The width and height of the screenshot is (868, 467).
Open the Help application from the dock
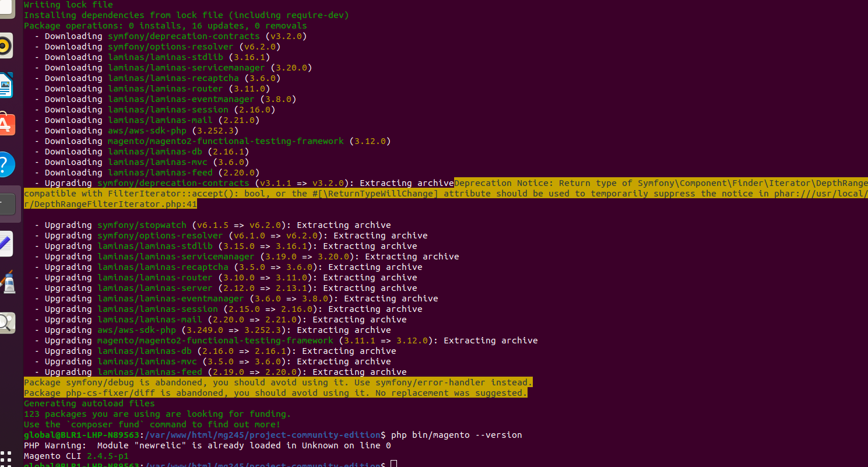click(x=7, y=164)
